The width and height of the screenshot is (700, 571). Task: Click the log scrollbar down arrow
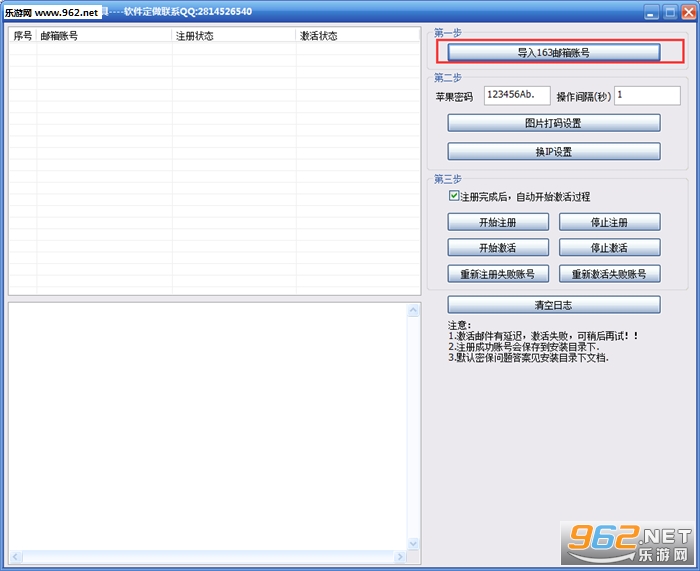point(413,543)
